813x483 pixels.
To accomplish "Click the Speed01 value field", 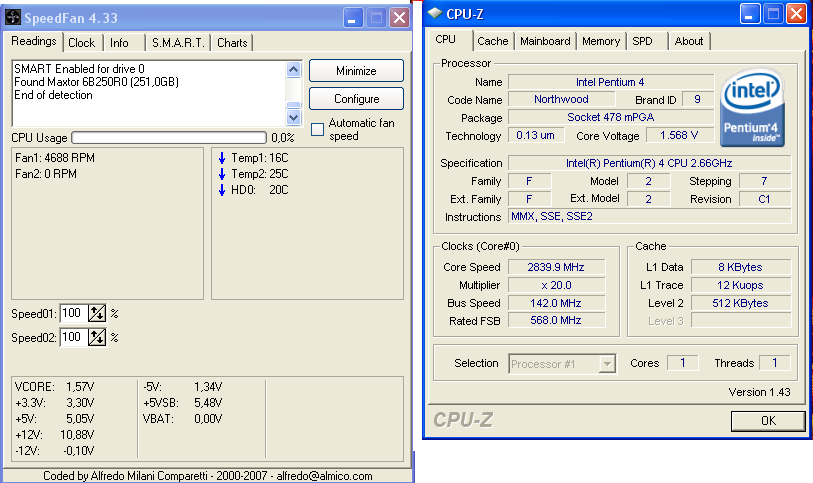I will 74,313.
